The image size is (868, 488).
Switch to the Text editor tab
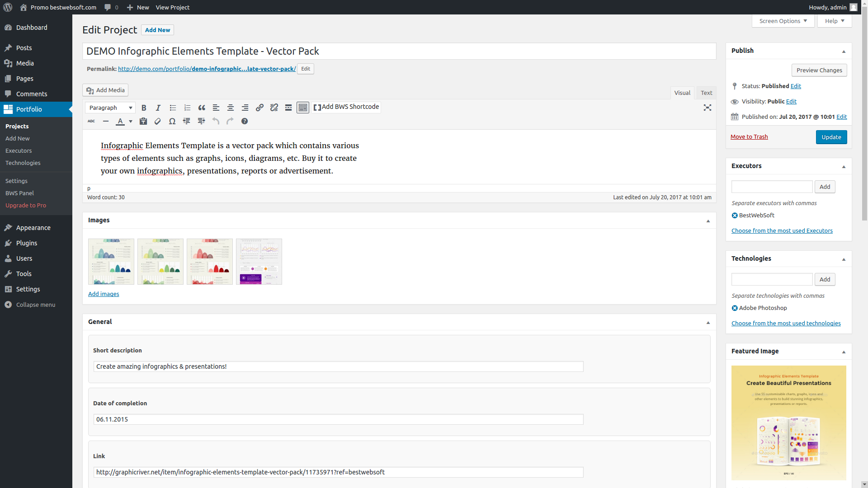[x=706, y=93]
